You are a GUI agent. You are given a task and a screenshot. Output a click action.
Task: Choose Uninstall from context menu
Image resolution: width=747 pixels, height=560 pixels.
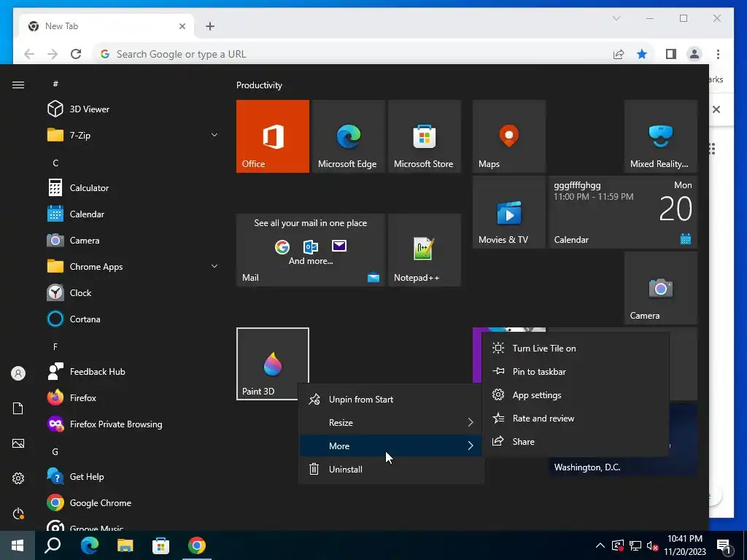coord(391,469)
